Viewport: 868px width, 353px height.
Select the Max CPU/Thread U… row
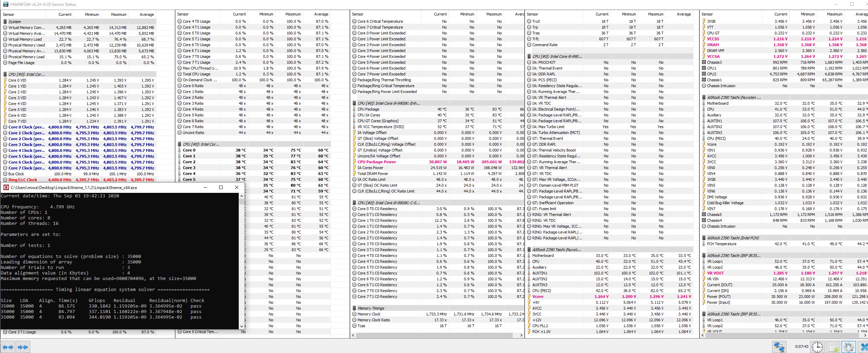[253, 68]
